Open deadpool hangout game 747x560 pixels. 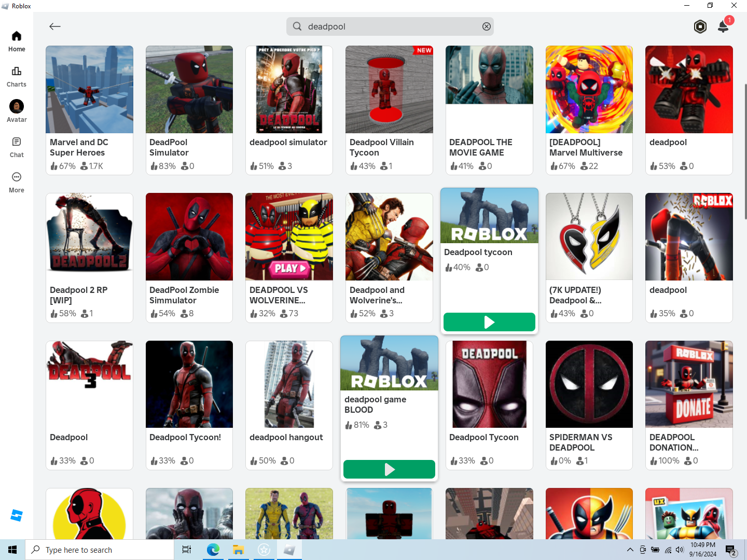289,405
